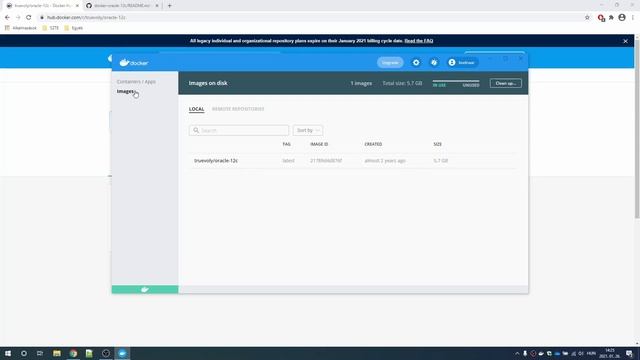Click the Docker whale logo in header
The height and width of the screenshot is (360, 640).
(133, 62)
